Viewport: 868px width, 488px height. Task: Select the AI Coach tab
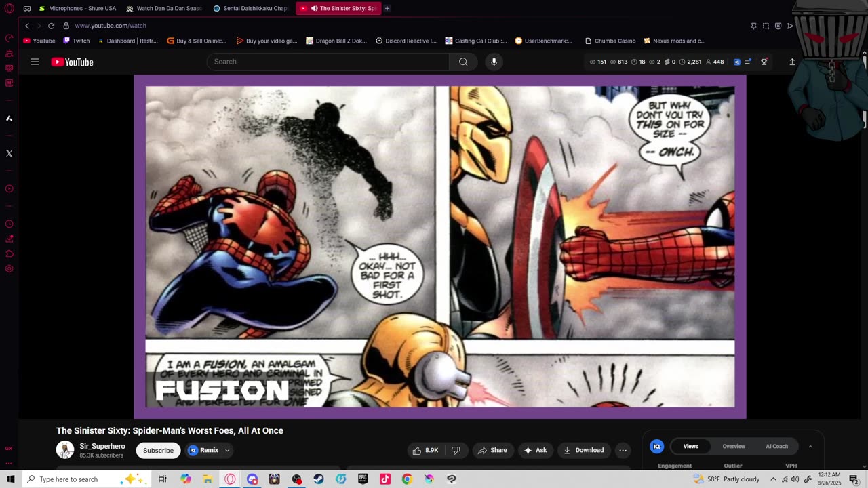tap(776, 447)
